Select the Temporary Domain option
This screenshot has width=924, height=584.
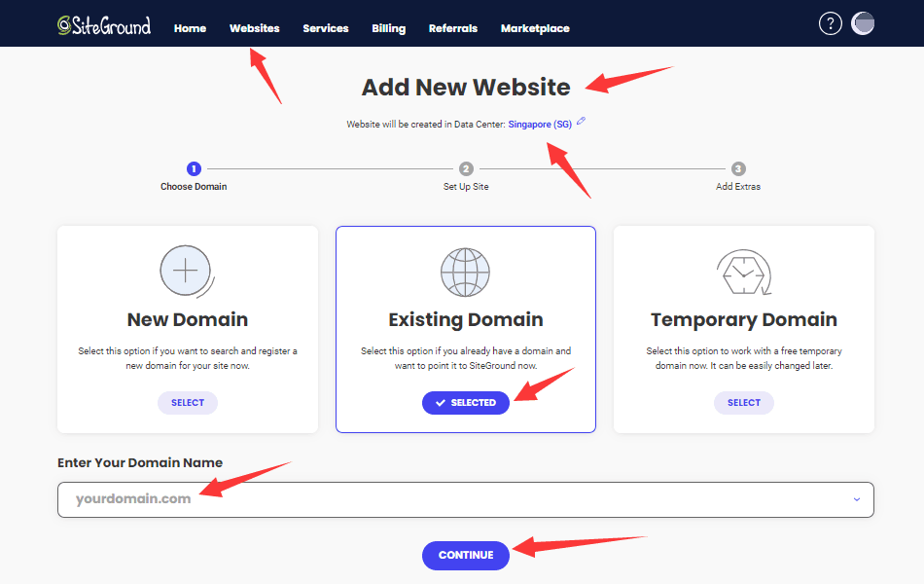(744, 403)
